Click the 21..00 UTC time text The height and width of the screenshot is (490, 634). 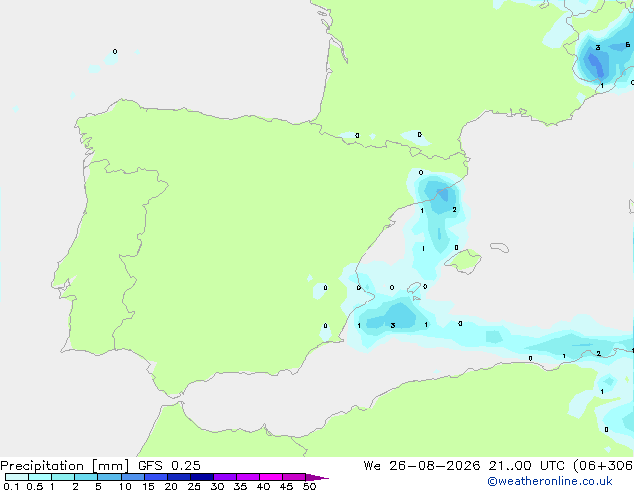click(x=526, y=466)
